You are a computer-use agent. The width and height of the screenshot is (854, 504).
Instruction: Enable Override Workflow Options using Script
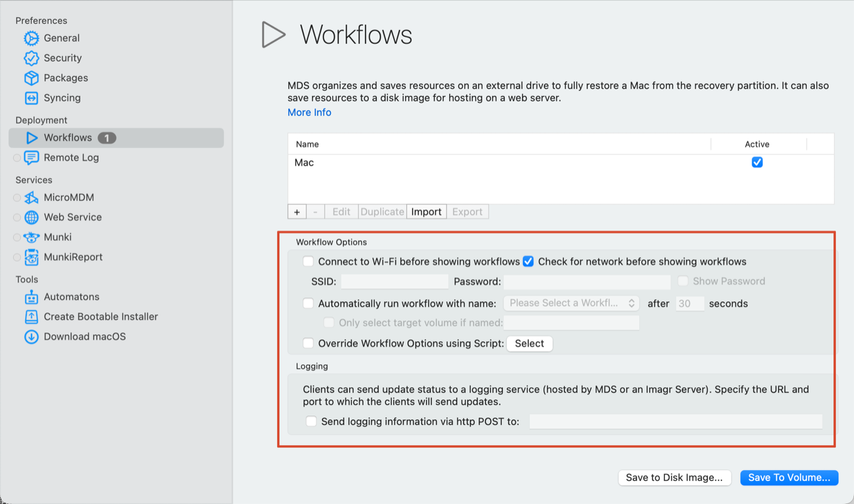click(x=308, y=343)
